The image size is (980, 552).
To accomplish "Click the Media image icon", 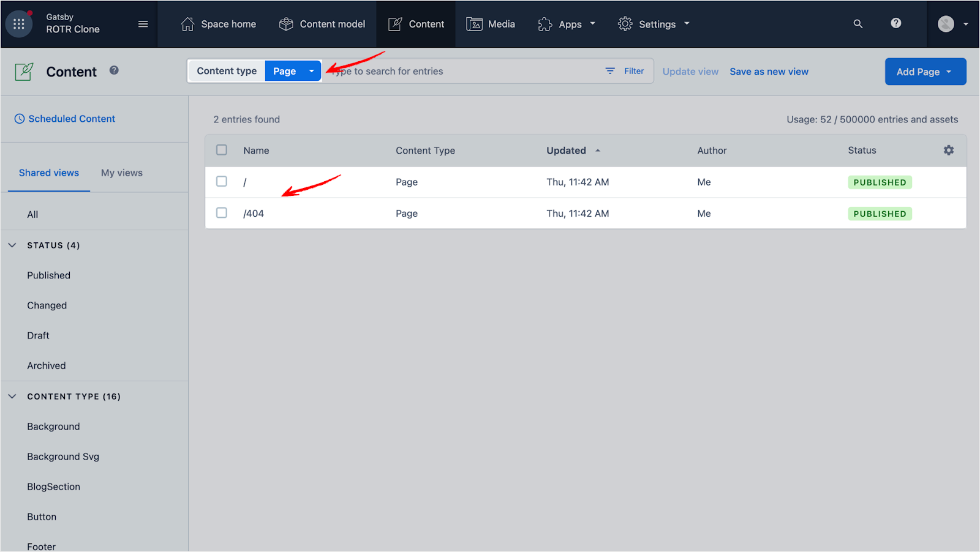I will tap(475, 24).
